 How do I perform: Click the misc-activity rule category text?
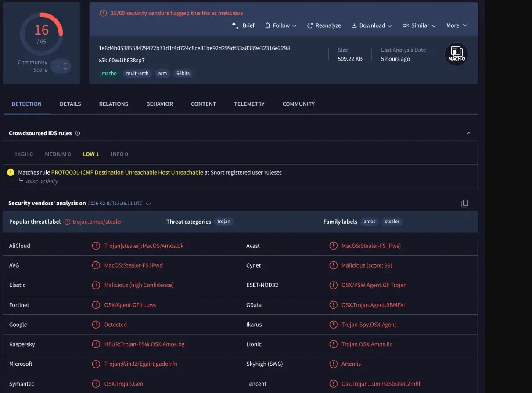click(x=42, y=181)
